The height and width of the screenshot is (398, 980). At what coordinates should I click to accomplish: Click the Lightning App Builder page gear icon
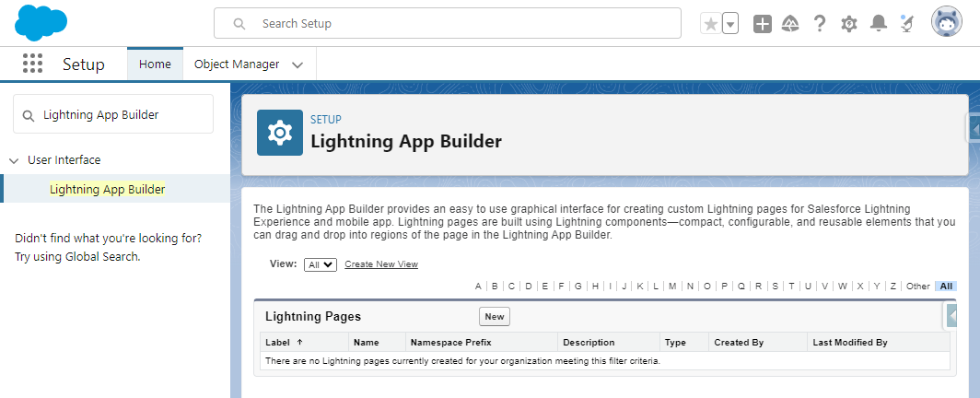[x=279, y=133]
